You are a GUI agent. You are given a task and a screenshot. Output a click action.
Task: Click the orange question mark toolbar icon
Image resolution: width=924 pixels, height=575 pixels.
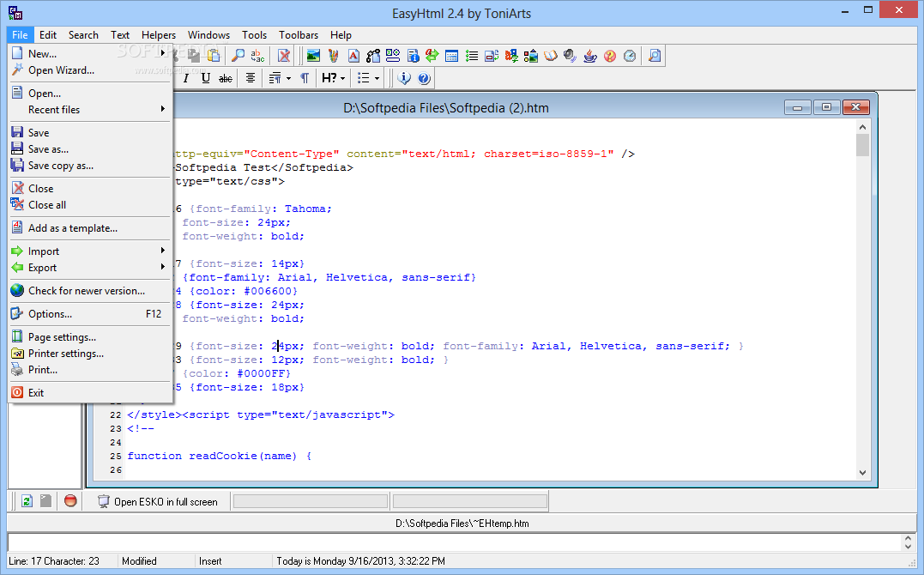[x=610, y=56]
